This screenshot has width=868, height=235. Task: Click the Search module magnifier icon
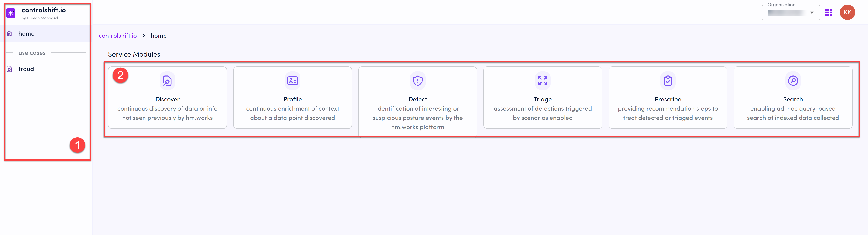[793, 81]
